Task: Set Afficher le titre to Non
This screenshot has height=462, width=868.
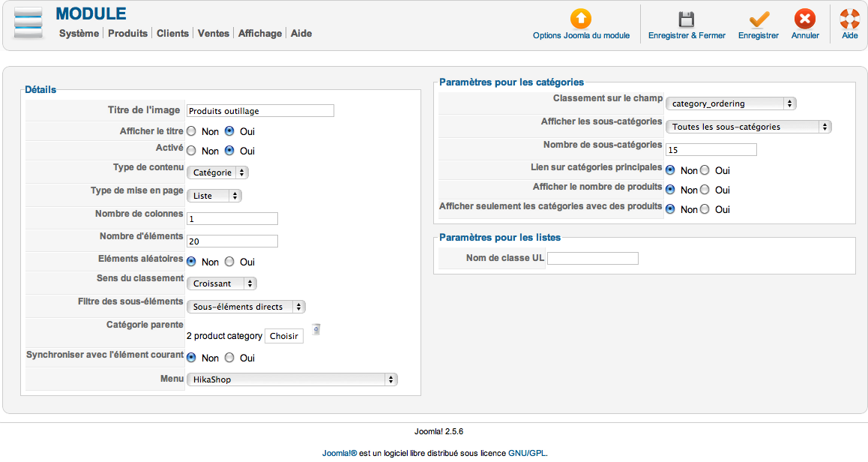Action: pyautogui.click(x=191, y=131)
